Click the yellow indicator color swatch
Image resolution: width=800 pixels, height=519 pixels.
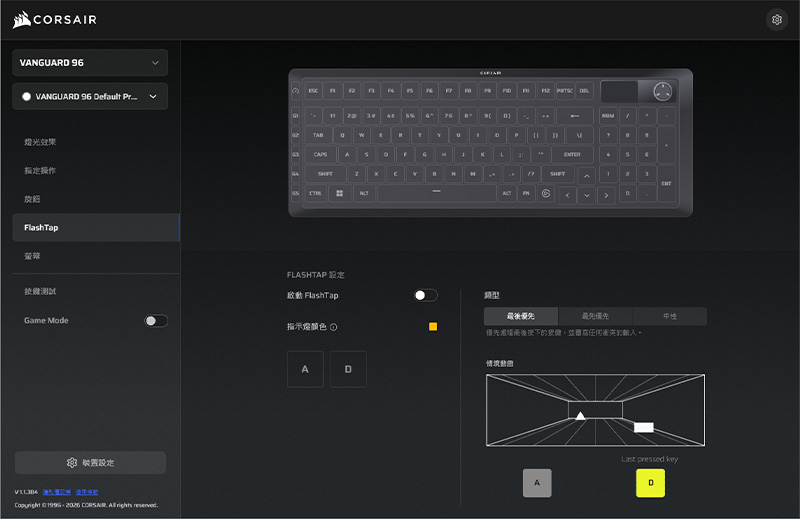click(433, 327)
